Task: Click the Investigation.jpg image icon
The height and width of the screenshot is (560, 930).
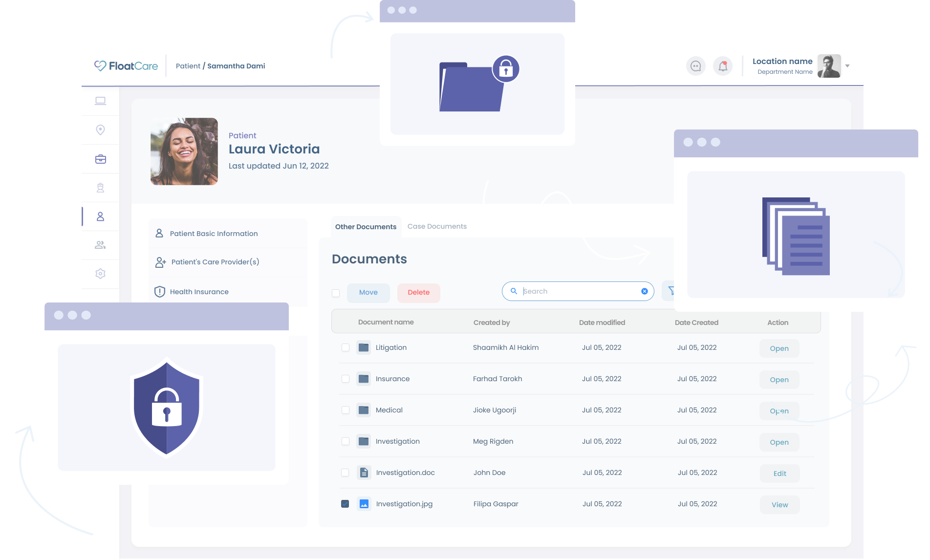Action: click(x=364, y=504)
